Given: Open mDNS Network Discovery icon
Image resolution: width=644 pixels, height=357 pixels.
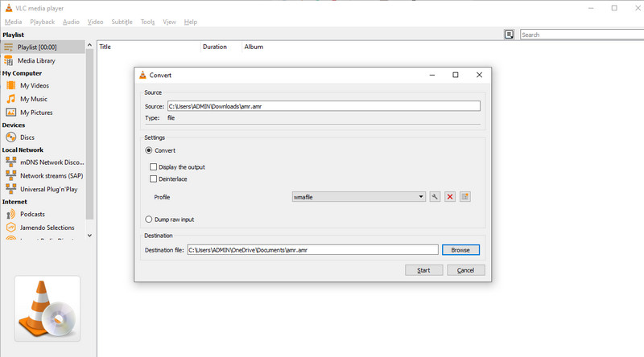Looking at the screenshot, I should pos(11,162).
